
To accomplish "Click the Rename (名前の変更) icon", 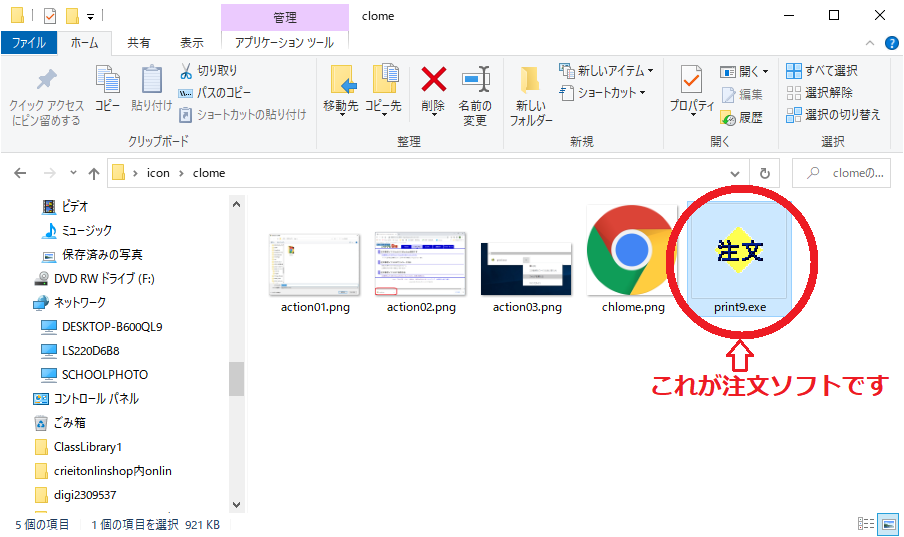I will [474, 80].
